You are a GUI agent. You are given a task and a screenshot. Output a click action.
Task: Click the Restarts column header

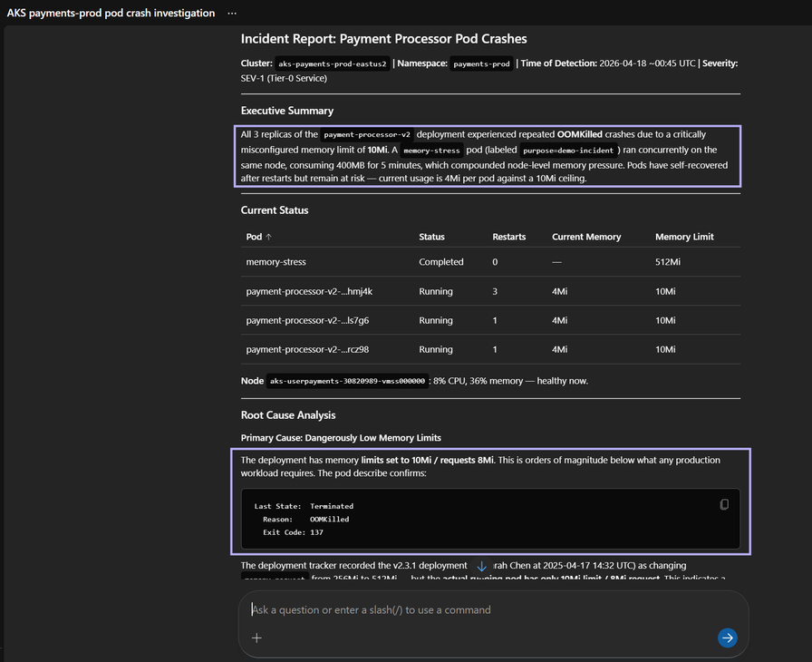[x=508, y=237]
